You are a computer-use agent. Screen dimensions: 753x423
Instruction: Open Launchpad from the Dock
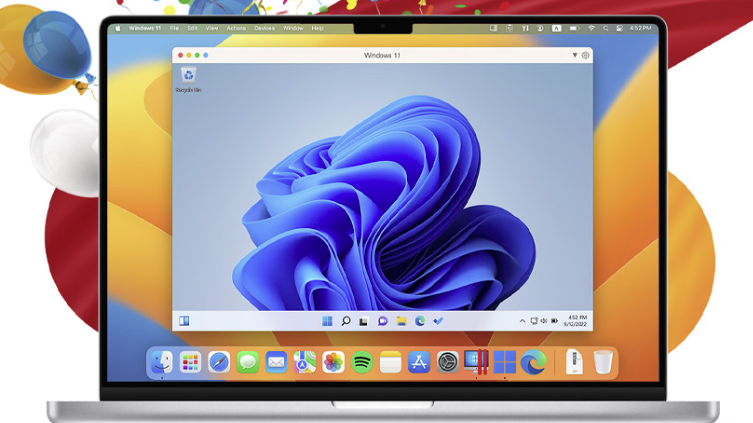(190, 362)
